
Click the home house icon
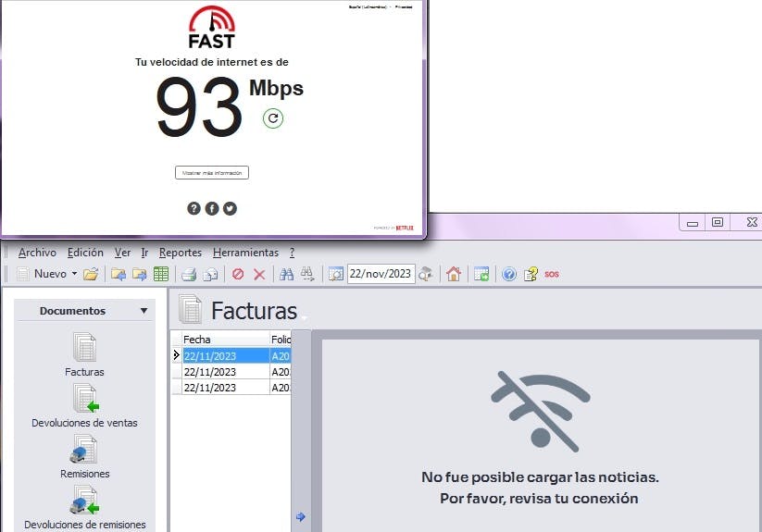[454, 274]
